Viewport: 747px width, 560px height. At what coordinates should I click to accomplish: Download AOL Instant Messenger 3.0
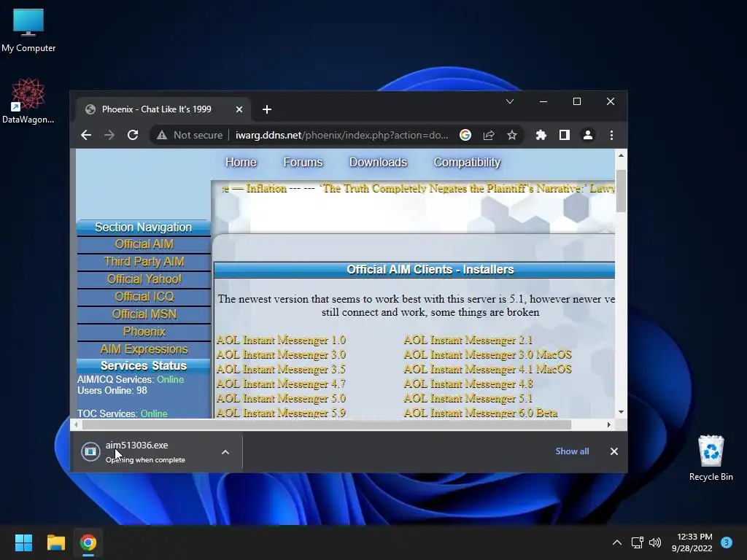(281, 355)
